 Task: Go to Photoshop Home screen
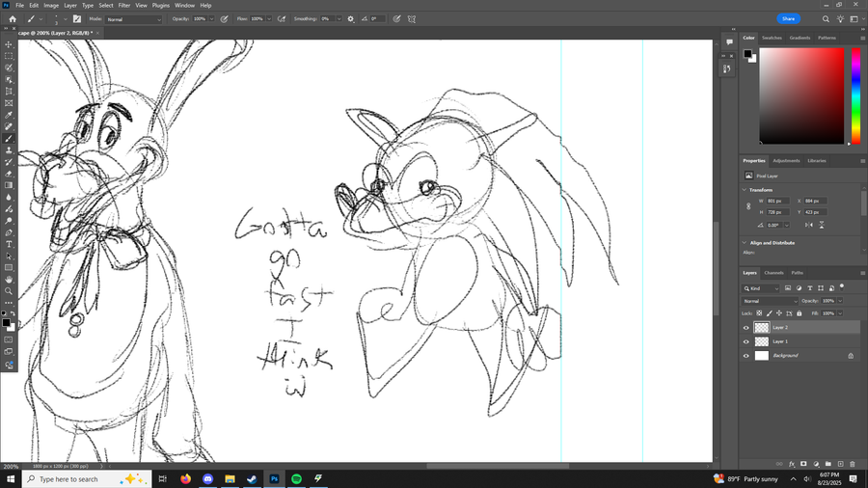pyautogui.click(x=13, y=19)
